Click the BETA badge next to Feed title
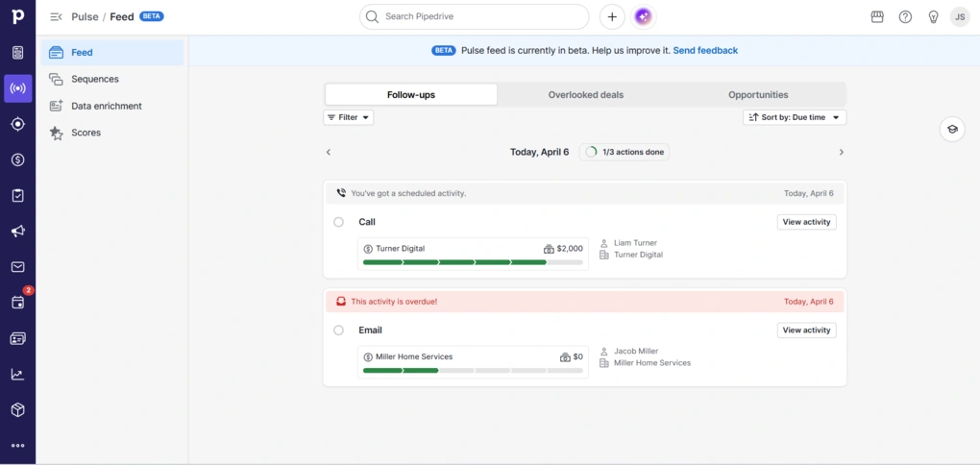The height and width of the screenshot is (465, 980). (x=152, y=16)
